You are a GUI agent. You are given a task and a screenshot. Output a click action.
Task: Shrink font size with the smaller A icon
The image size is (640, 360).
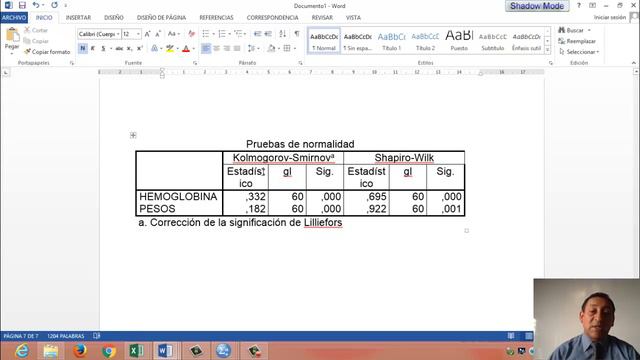click(158, 34)
